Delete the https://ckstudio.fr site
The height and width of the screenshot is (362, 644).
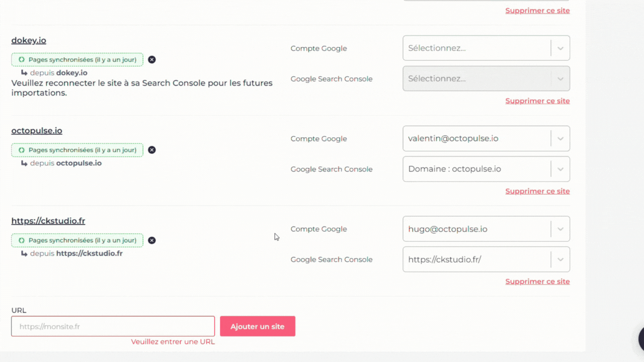tap(537, 282)
